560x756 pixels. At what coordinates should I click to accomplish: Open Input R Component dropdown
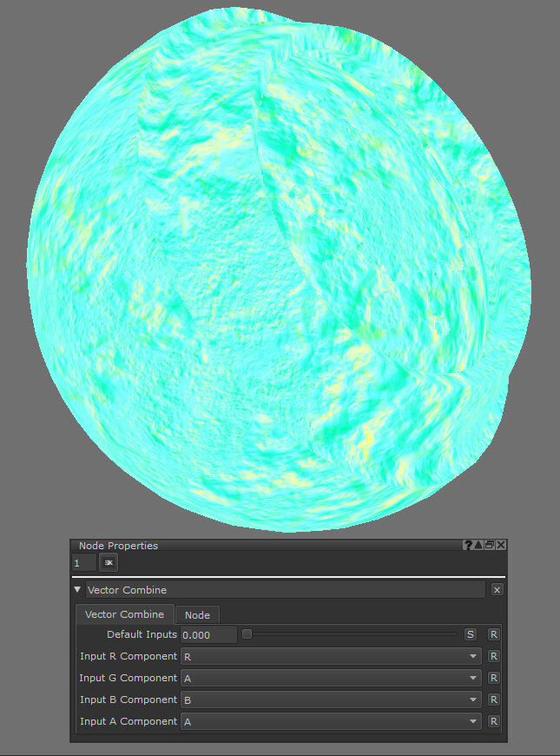331,656
